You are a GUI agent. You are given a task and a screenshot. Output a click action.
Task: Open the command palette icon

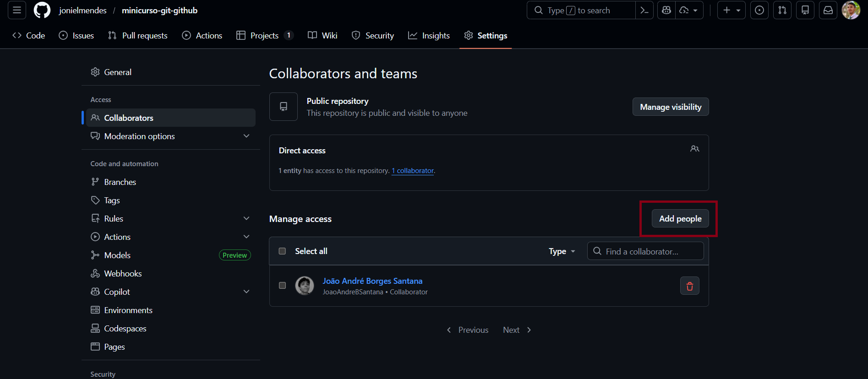[x=644, y=10]
